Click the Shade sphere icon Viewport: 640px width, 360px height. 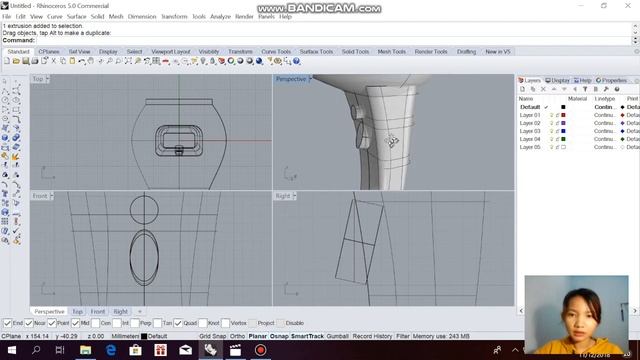pyautogui.click(x=240, y=61)
